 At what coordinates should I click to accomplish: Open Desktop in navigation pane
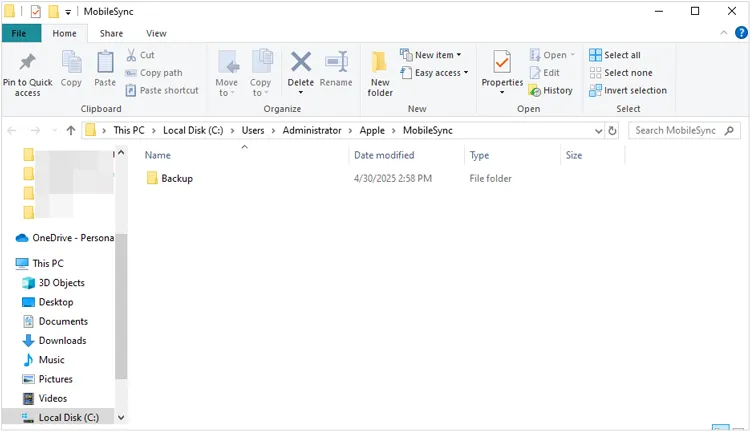point(48,302)
